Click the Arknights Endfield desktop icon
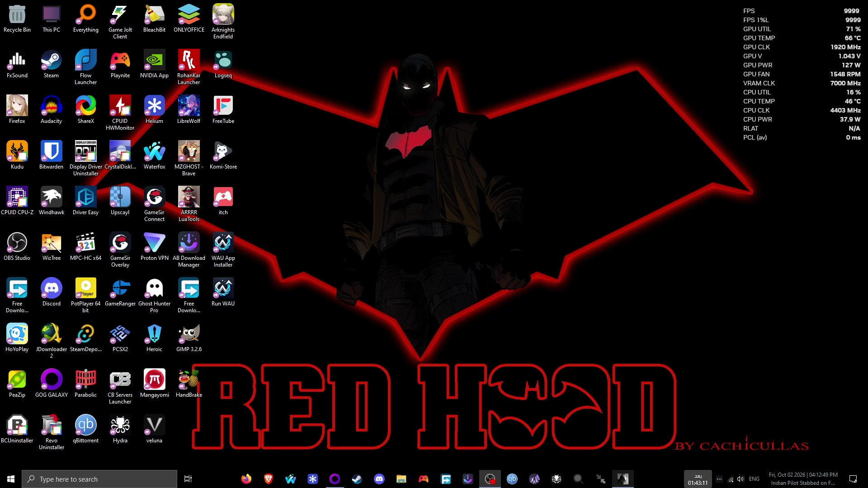The width and height of the screenshot is (868, 488). coord(223,22)
